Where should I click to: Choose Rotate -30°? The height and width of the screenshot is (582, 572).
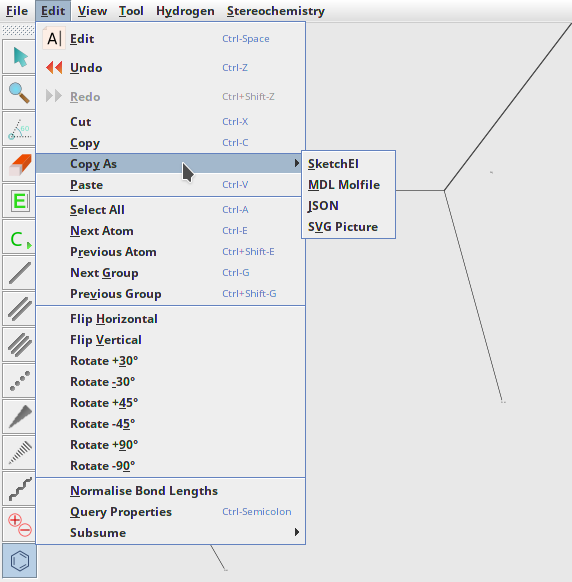(x=171, y=382)
